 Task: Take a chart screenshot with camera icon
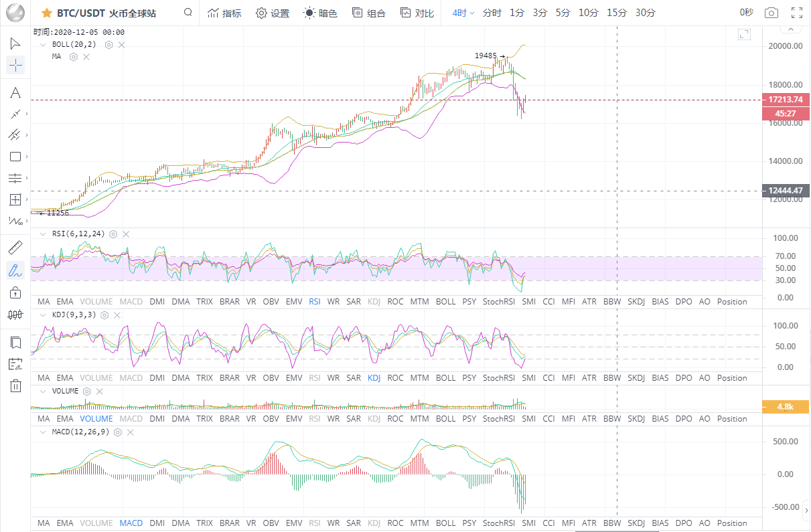click(x=771, y=13)
